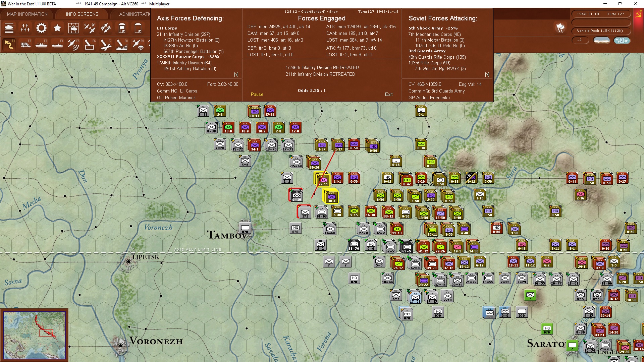Viewport: 644px width, 362px height.
Task: Select rail move mode F2
Action: click(x=25, y=44)
